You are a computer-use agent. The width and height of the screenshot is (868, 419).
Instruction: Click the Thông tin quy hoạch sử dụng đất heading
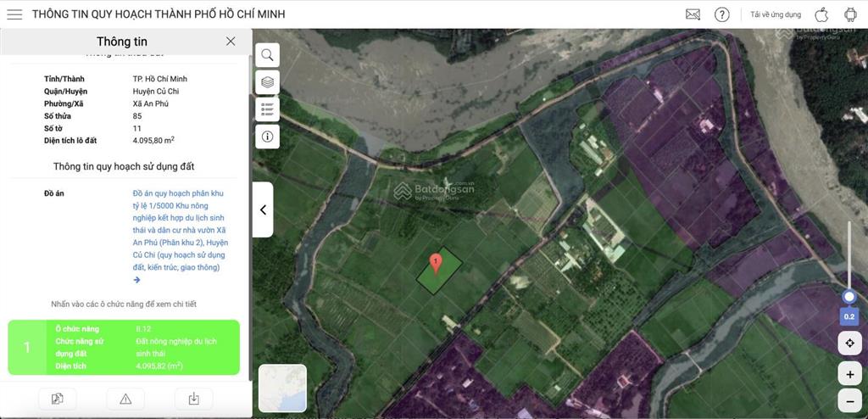[x=124, y=166]
